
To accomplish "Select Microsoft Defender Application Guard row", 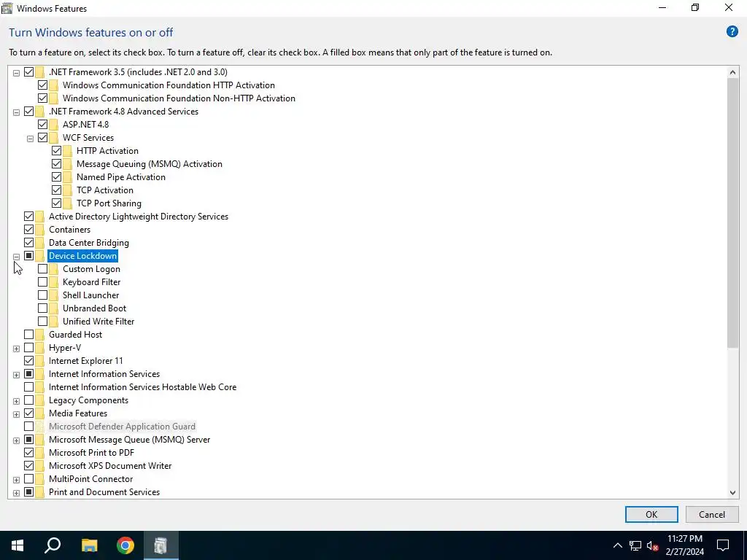I will [x=122, y=426].
